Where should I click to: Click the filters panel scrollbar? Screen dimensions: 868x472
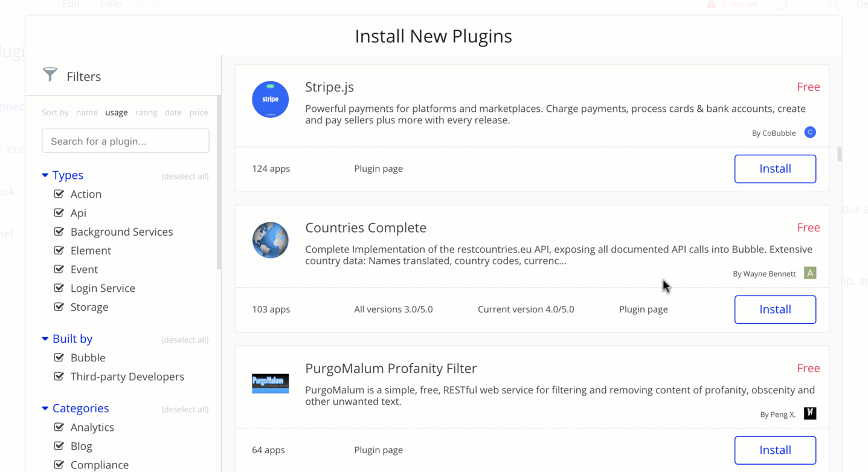pyautogui.click(x=219, y=181)
